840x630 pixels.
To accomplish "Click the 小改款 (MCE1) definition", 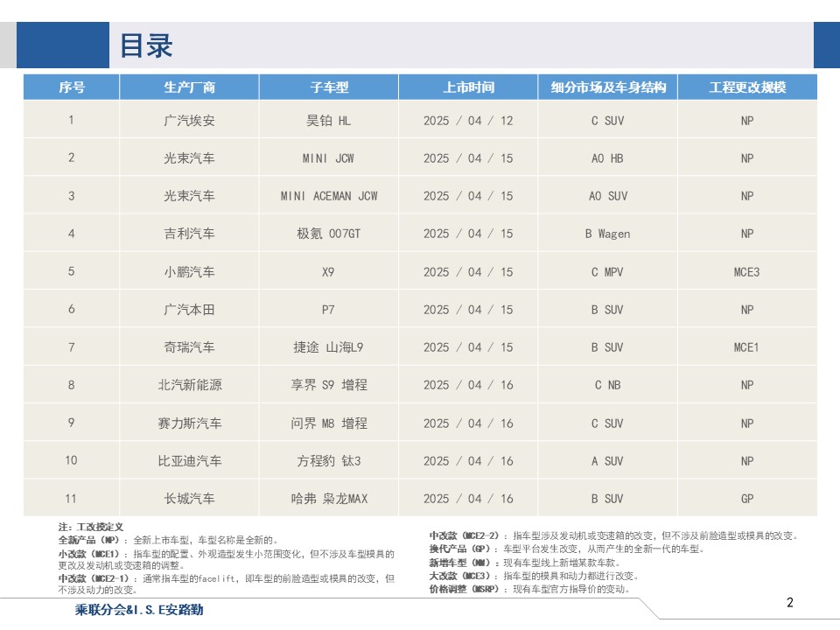I will point(226,559).
